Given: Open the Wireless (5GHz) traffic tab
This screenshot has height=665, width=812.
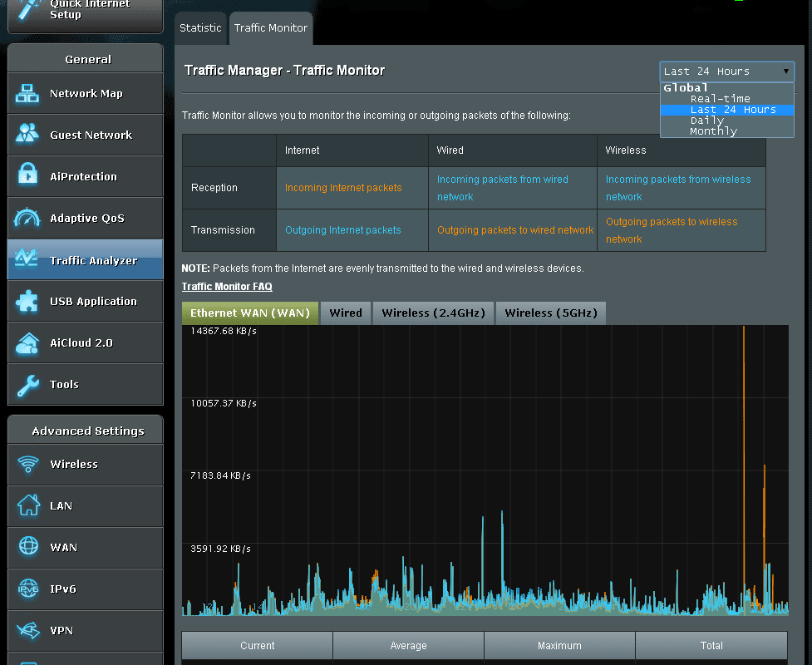Looking at the screenshot, I should click(550, 313).
